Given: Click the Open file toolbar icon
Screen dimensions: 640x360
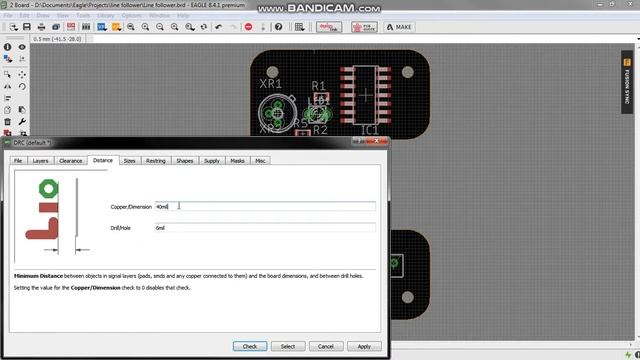Looking at the screenshot, I should 13,27.
